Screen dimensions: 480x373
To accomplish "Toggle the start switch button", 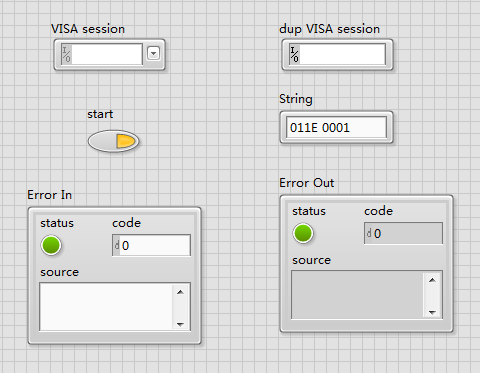I will coord(113,141).
